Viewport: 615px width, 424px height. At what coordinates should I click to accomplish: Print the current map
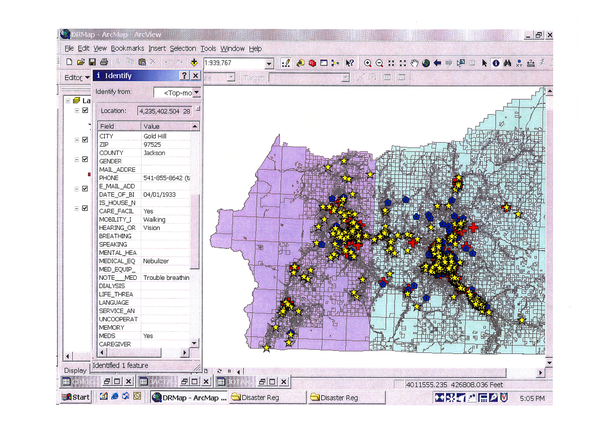click(x=104, y=62)
